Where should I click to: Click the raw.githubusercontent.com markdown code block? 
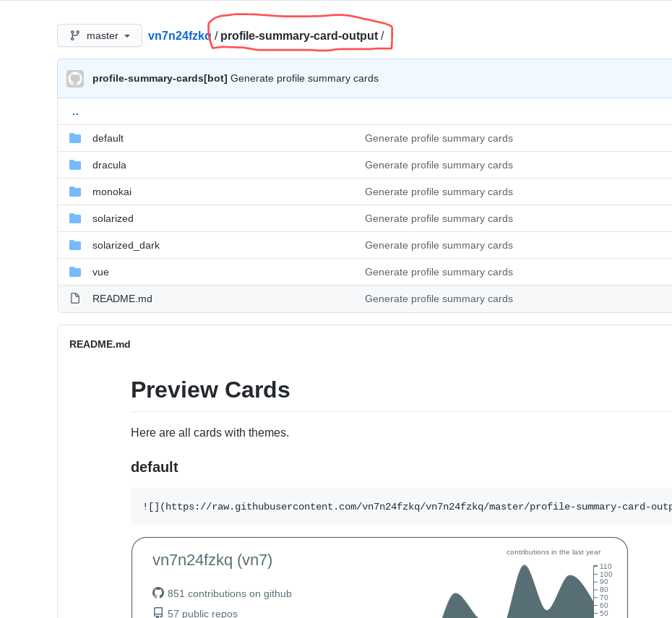point(401,506)
